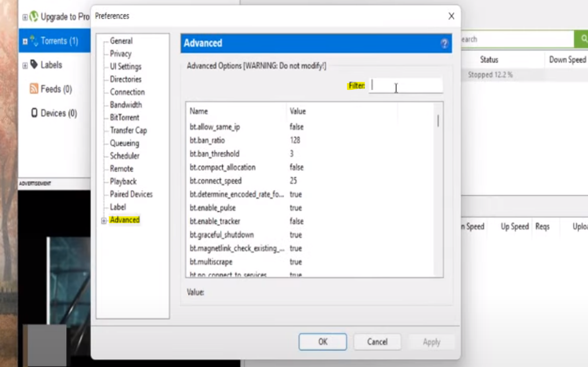The image size is (588, 367).
Task: Select the BitTorrent settings category
Action: click(125, 118)
